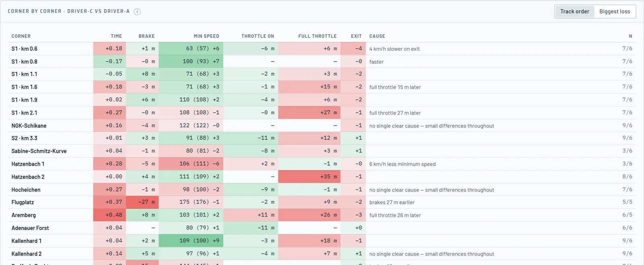Image resolution: width=644 pixels, height=265 pixels.
Task: Click the CAUSE column header
Action: pos(377,36)
